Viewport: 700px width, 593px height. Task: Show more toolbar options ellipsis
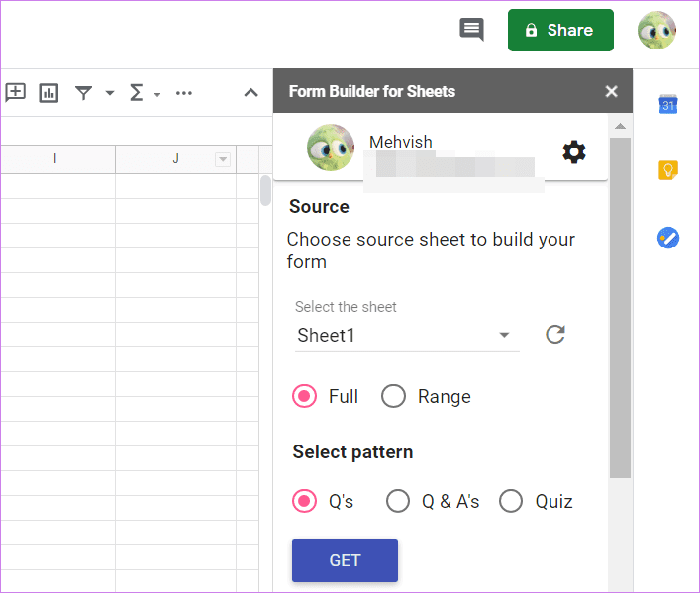(x=184, y=93)
